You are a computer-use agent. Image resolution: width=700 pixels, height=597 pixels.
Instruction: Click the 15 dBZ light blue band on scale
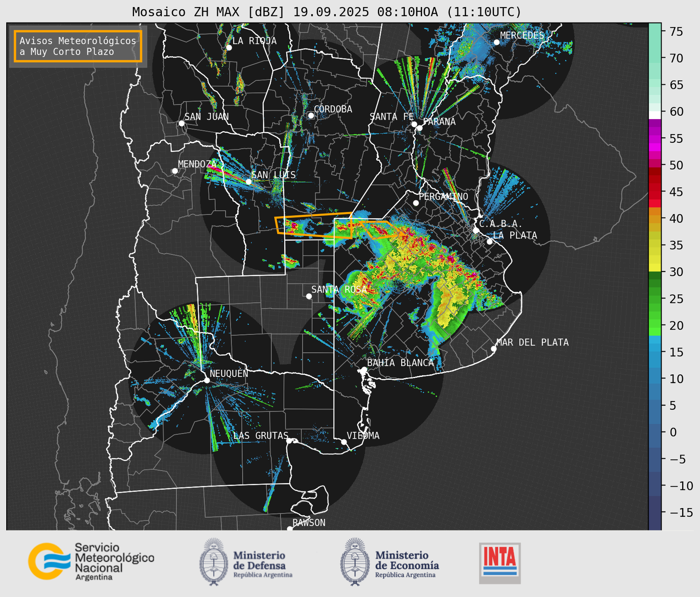[x=655, y=352]
